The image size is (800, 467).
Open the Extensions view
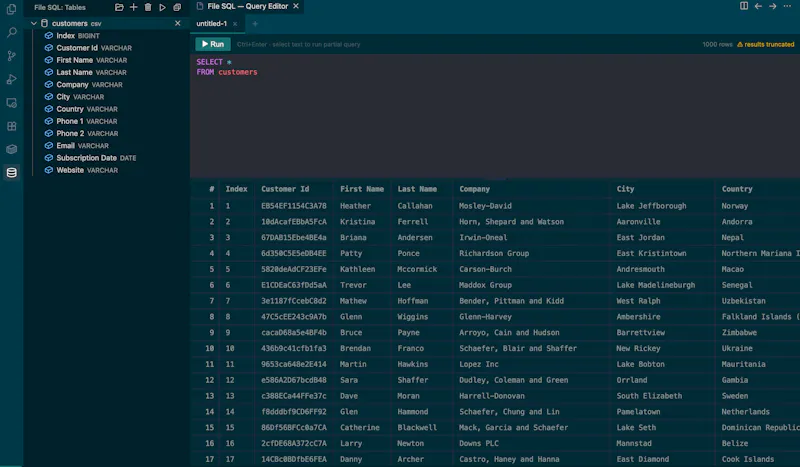(x=11, y=126)
